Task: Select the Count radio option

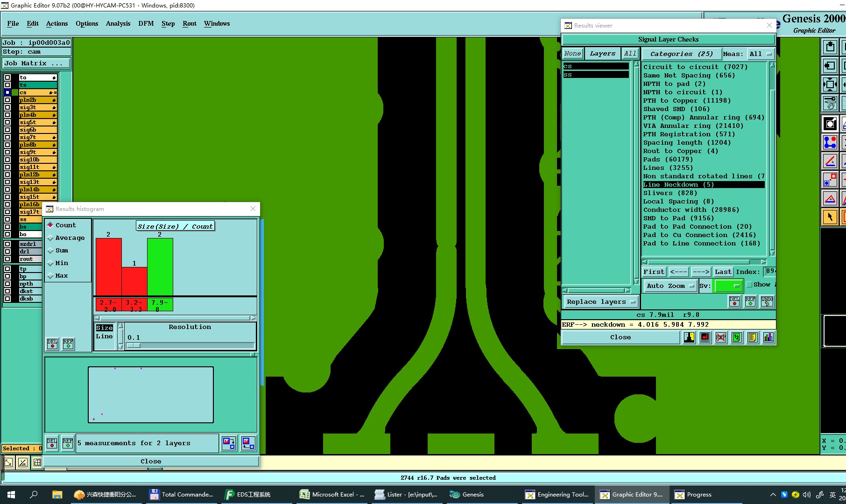Action: coord(61,225)
